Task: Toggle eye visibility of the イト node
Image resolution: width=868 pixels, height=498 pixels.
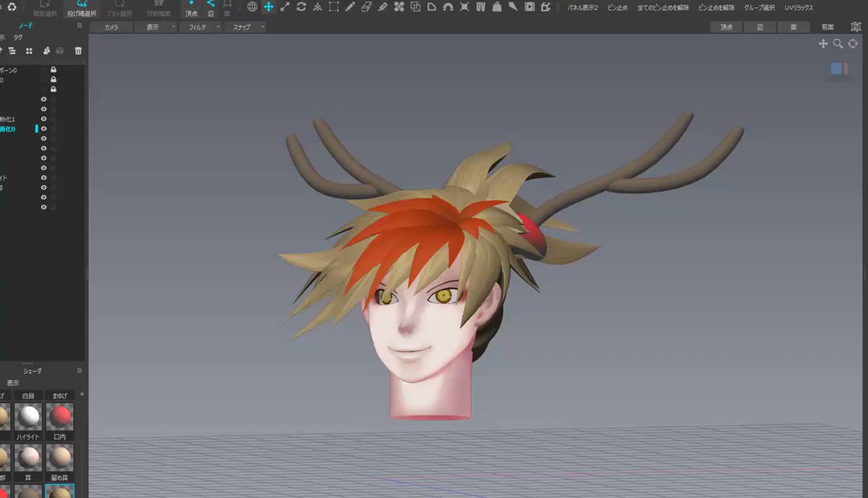Action: (x=43, y=177)
